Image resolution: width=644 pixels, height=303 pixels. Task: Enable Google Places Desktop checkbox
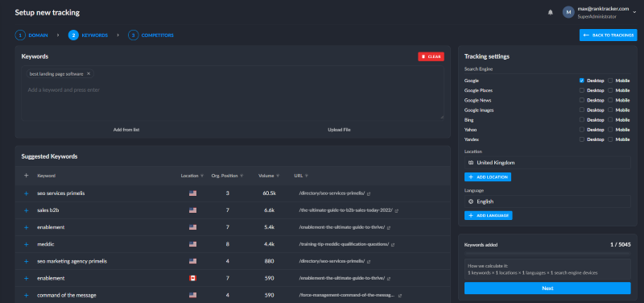tap(581, 90)
